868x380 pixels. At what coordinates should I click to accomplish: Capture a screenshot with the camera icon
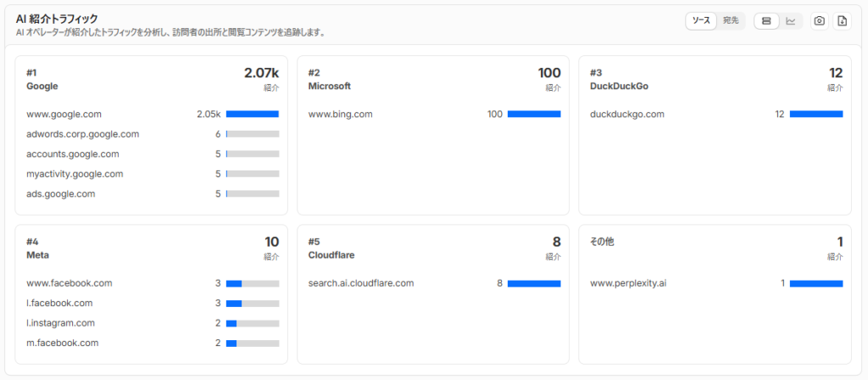point(820,21)
